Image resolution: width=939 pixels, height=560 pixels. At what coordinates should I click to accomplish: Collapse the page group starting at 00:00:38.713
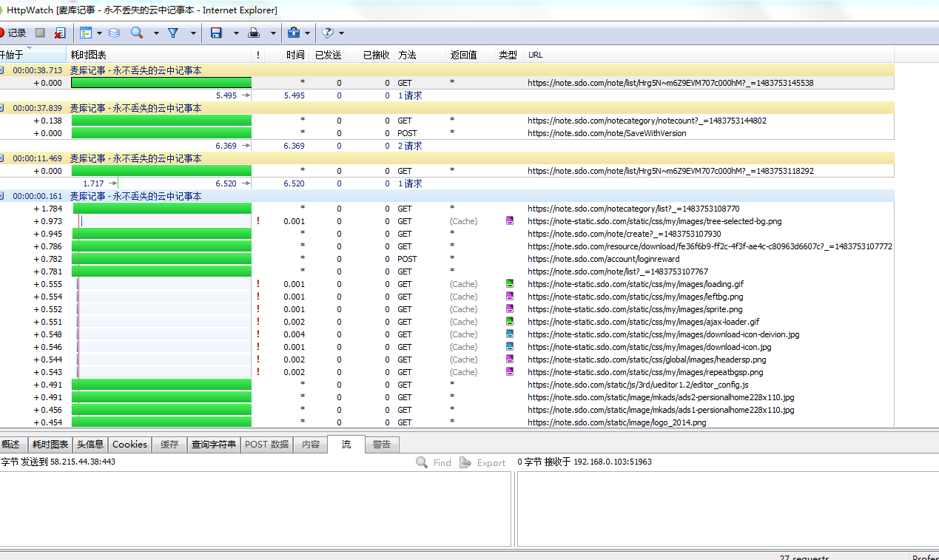coord(2,70)
